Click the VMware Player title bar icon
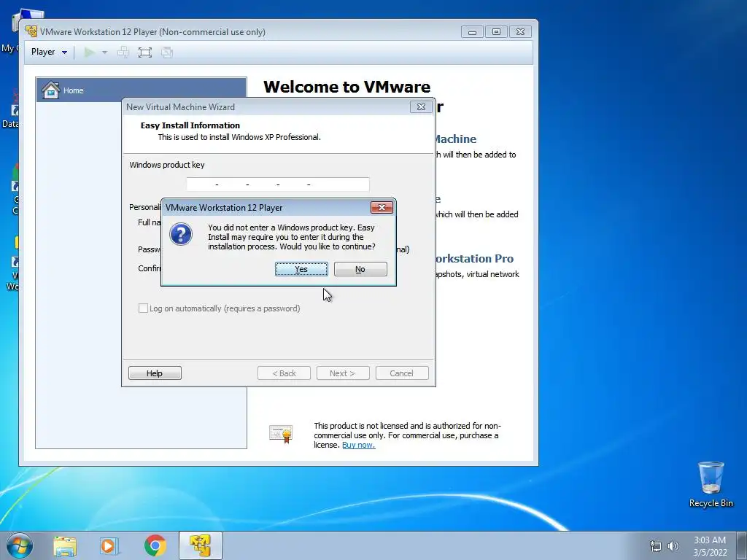747x560 pixels. (x=31, y=31)
